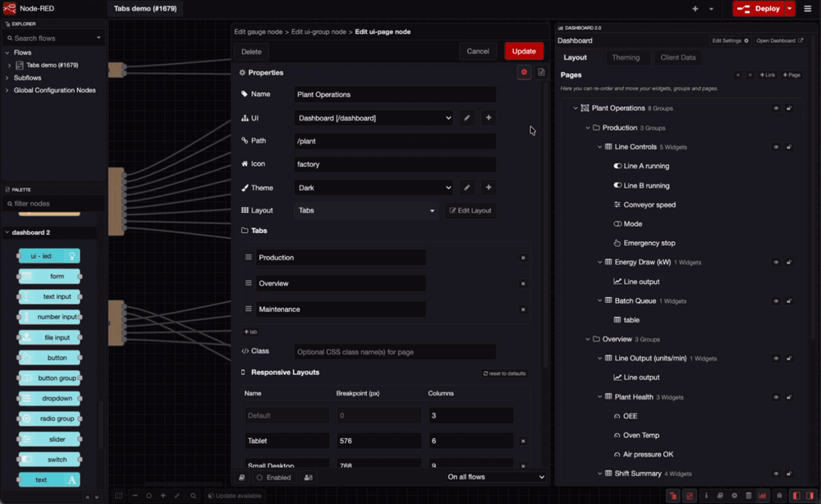This screenshot has height=504, width=821.
Task: Click Open Dashboard link button
Action: pyautogui.click(x=779, y=41)
